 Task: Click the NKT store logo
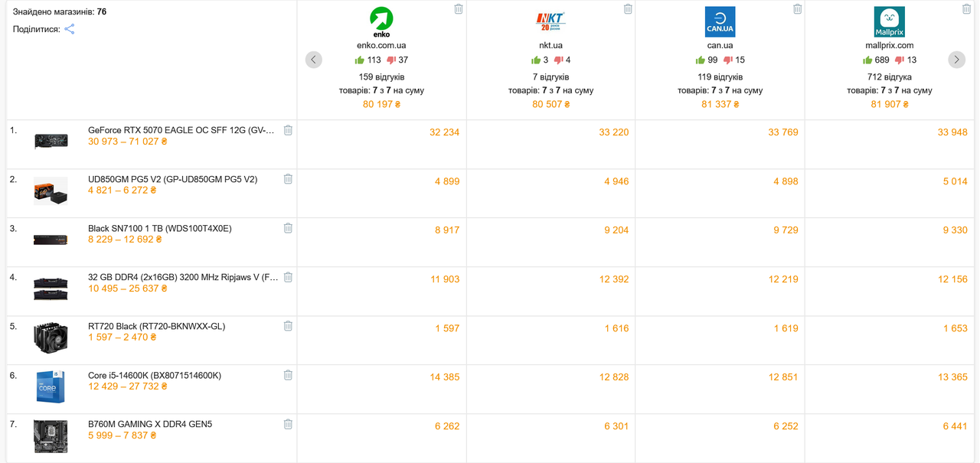550,21
